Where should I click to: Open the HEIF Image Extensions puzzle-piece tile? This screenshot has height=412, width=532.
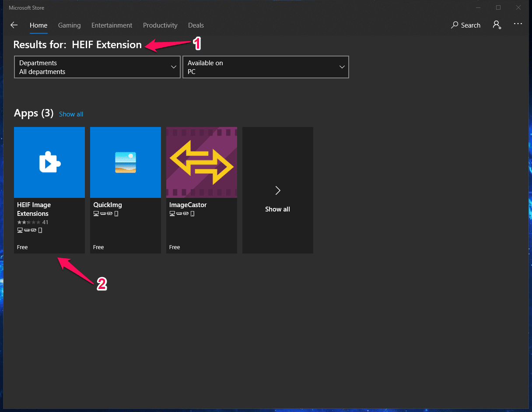click(49, 162)
